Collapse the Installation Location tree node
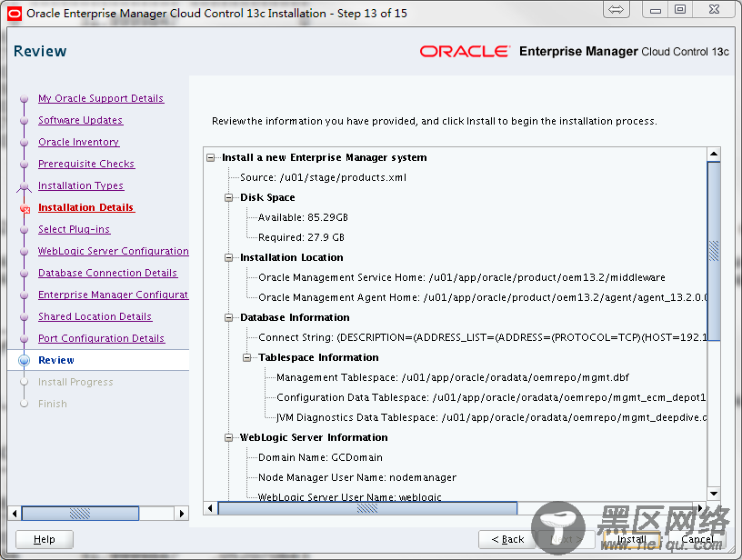Viewport: 742px width, 560px height. 229,258
